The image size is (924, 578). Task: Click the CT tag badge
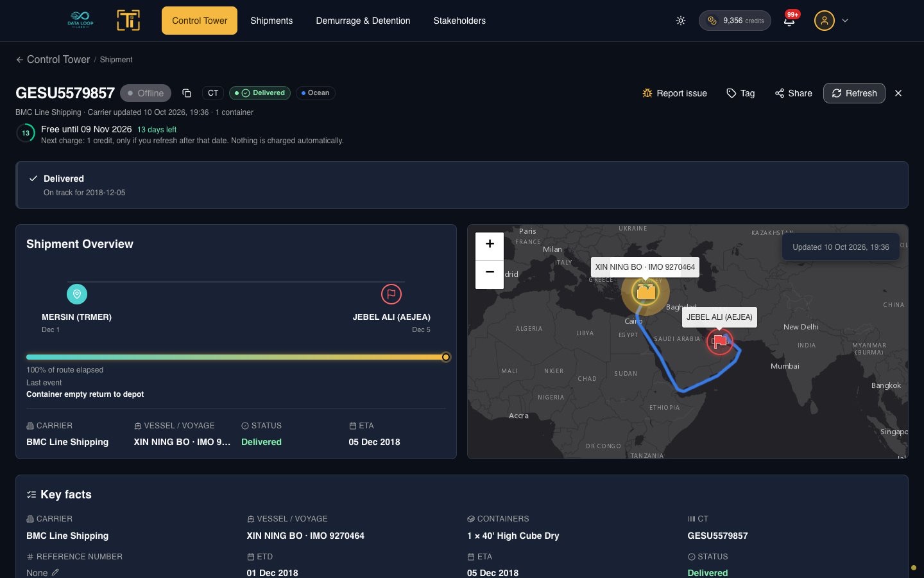pos(213,93)
